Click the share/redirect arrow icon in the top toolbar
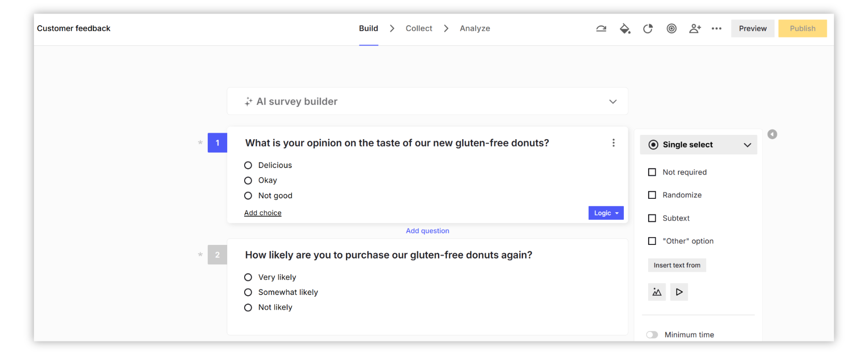Viewport: 868px width, 355px height. tap(601, 29)
